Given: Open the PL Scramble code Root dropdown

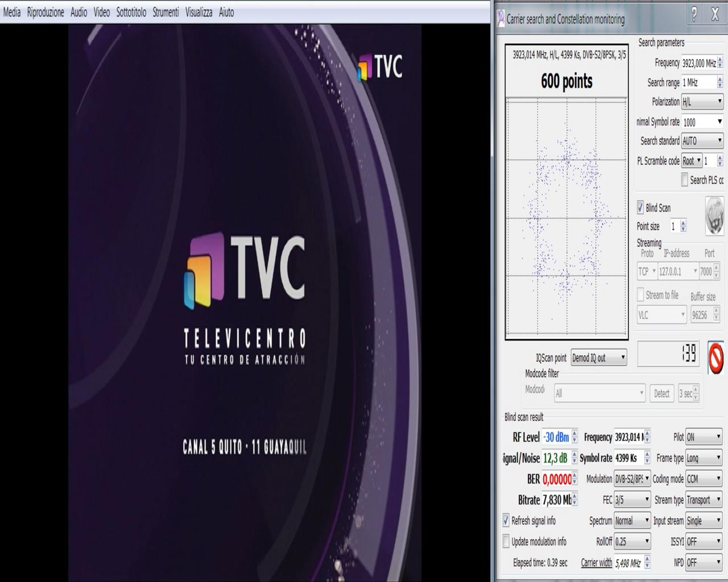Looking at the screenshot, I should [x=692, y=161].
